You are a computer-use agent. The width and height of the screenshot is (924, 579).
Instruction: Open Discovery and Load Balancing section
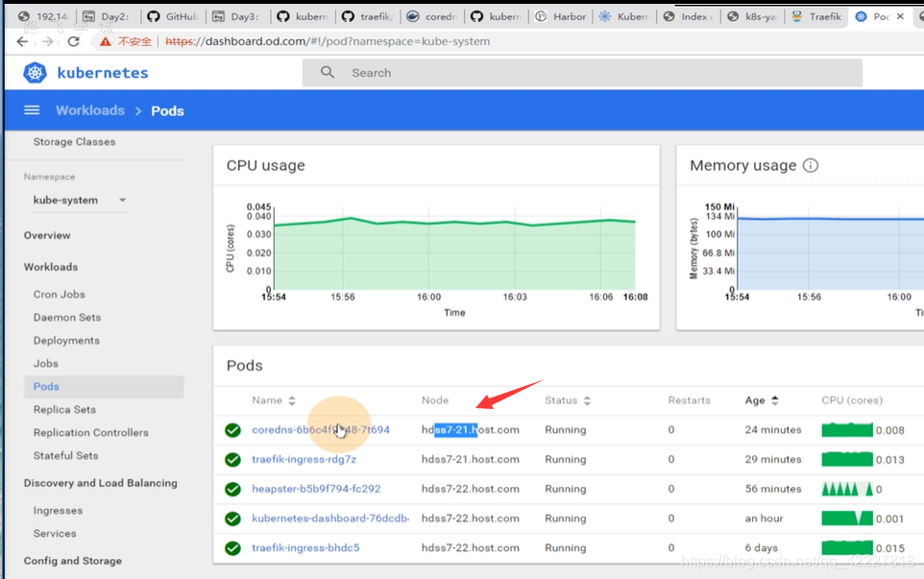pos(100,482)
